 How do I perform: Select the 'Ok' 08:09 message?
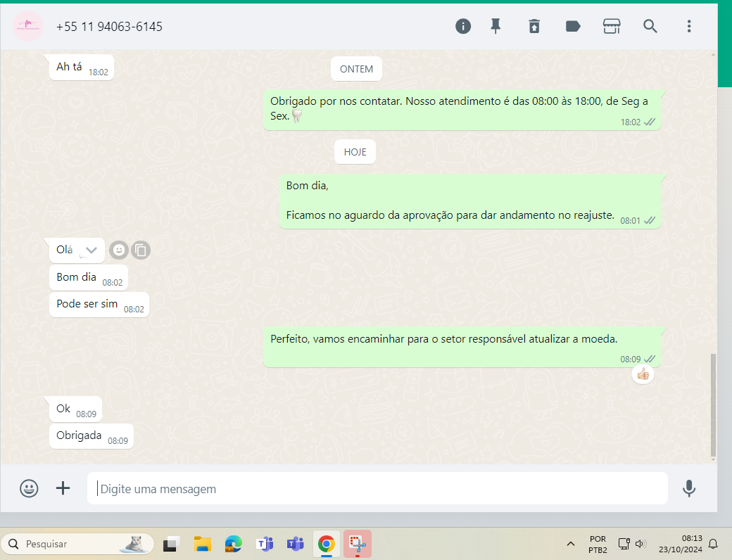pyautogui.click(x=75, y=409)
